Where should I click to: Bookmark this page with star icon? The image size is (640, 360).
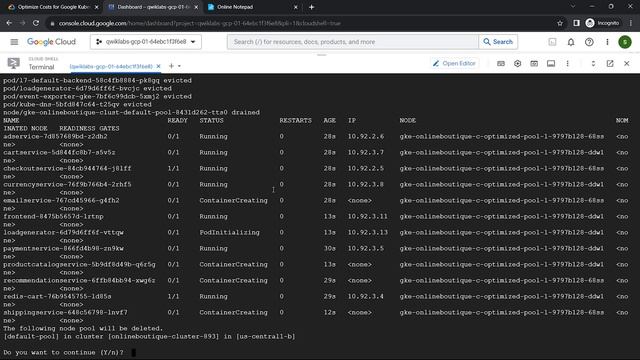point(560,23)
